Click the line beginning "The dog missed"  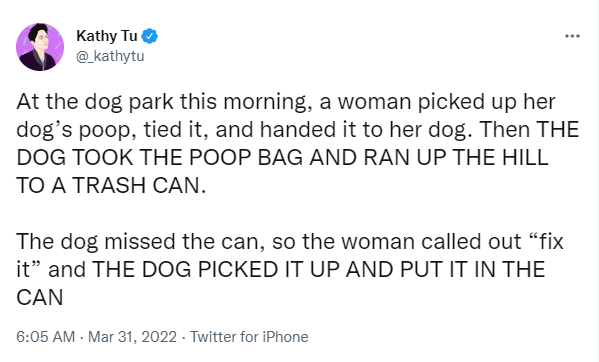(290, 242)
